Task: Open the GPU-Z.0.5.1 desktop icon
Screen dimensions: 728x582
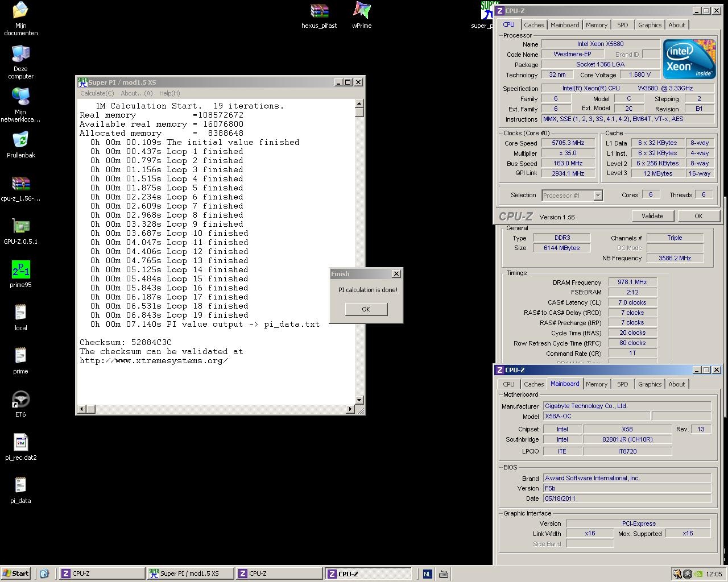Action: [20, 227]
